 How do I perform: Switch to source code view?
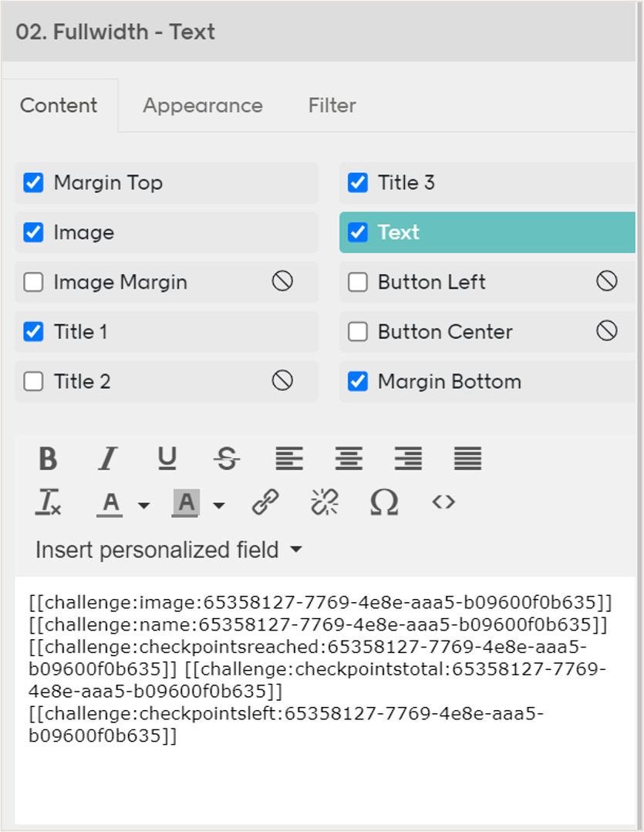(443, 502)
